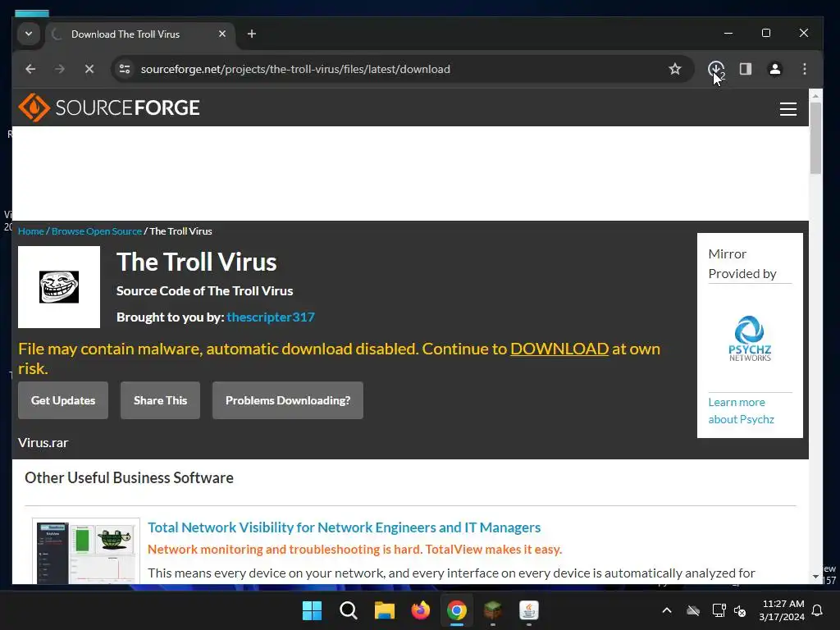Click the DOWNLOAD link in malware warning

pyautogui.click(x=559, y=349)
